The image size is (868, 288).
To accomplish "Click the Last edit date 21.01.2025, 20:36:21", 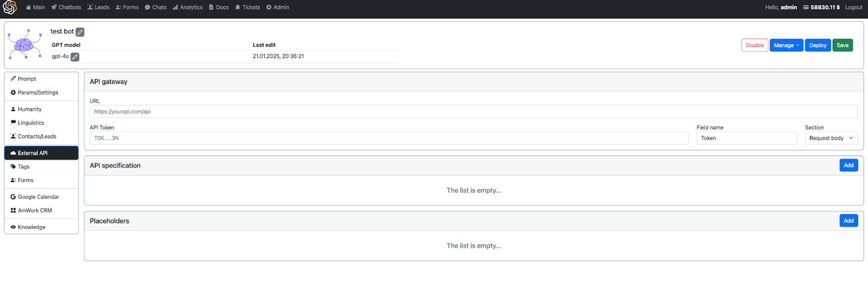I will [278, 56].
